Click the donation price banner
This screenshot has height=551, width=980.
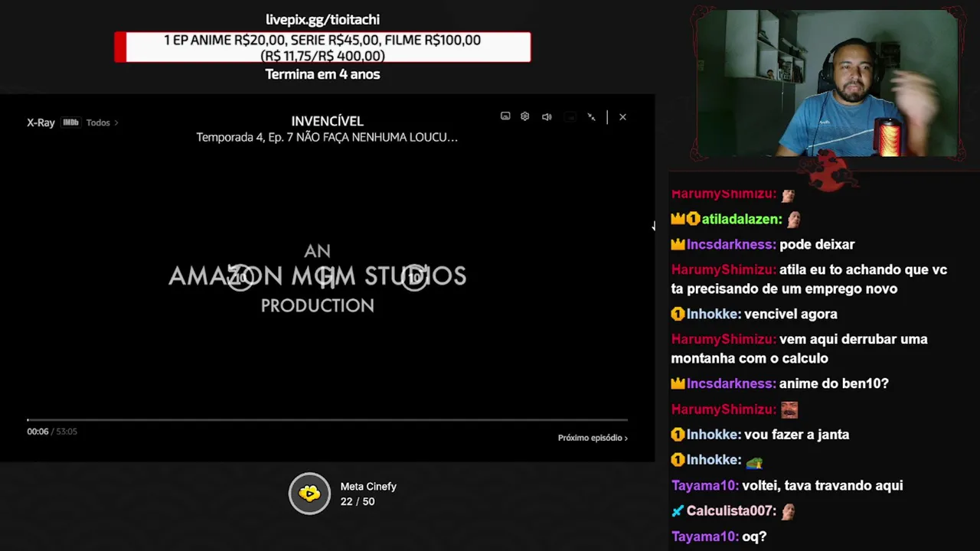(322, 47)
